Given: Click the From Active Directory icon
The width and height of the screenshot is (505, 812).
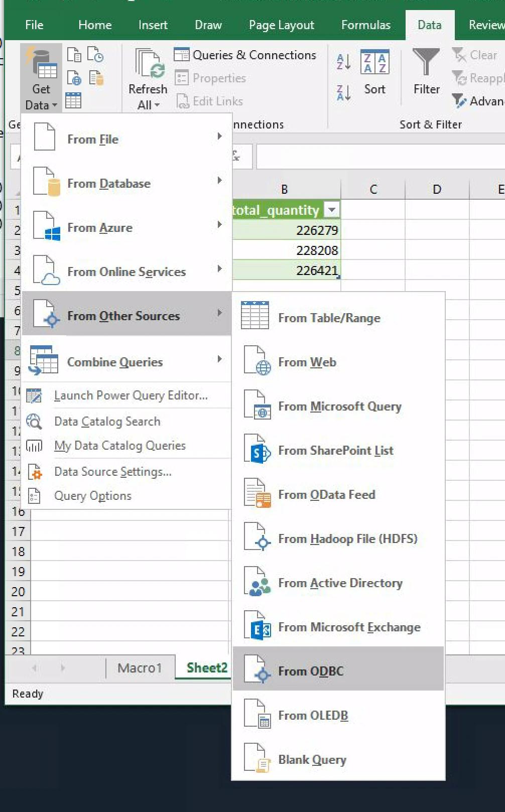Looking at the screenshot, I should (257, 581).
